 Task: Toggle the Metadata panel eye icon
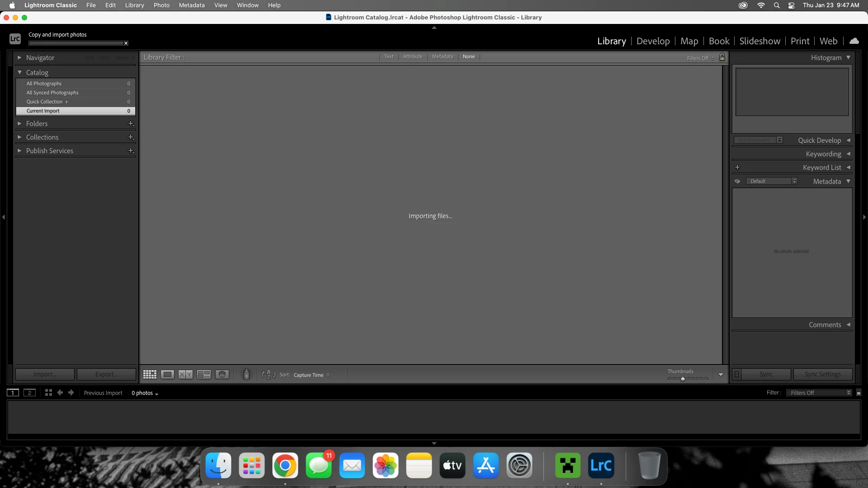pos(737,181)
